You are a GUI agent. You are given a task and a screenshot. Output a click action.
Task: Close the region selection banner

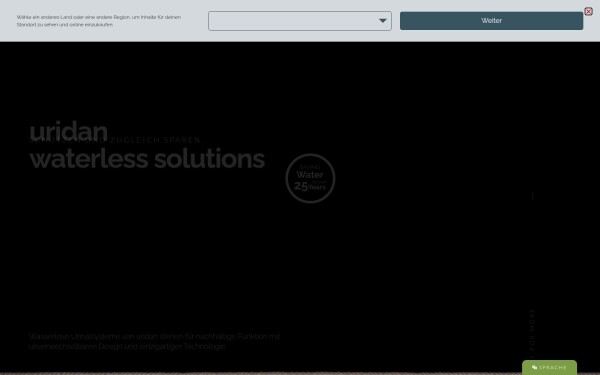(588, 11)
